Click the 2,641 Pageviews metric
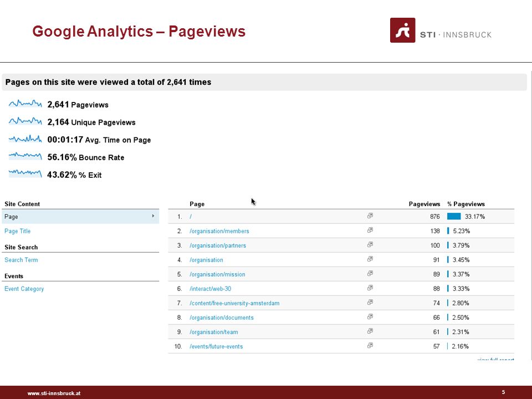The width and height of the screenshot is (532, 399). coord(78,105)
